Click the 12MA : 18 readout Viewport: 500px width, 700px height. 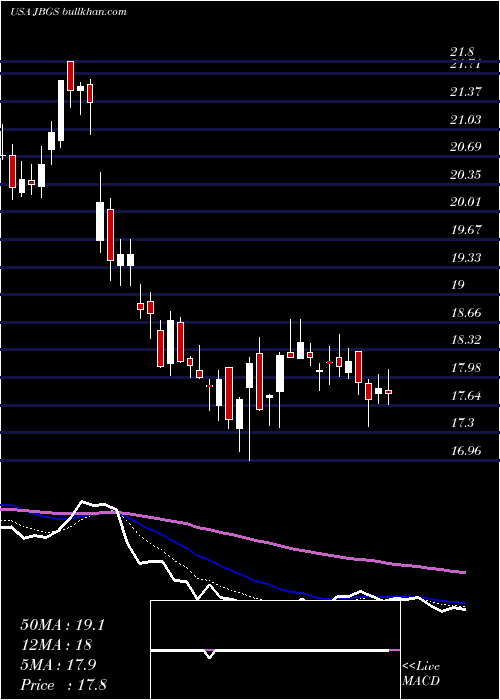point(56,645)
